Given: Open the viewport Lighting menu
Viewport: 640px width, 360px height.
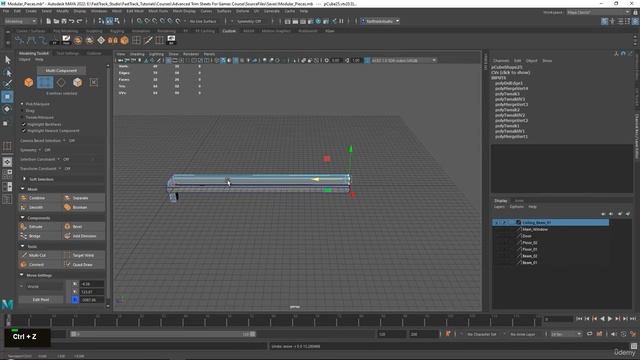Looking at the screenshot, I should [156, 54].
